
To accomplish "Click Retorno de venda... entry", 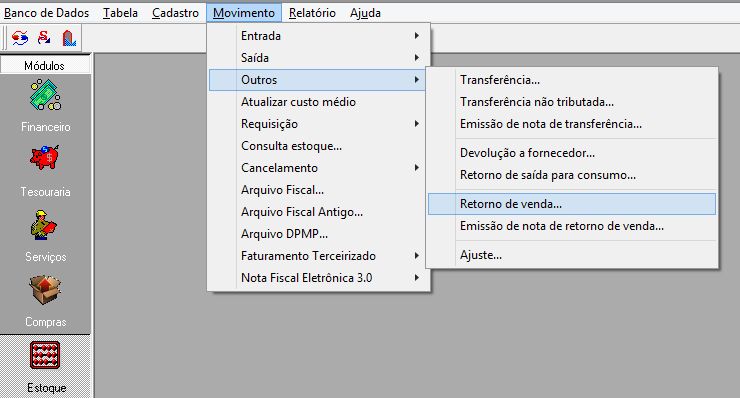I will coord(572,204).
